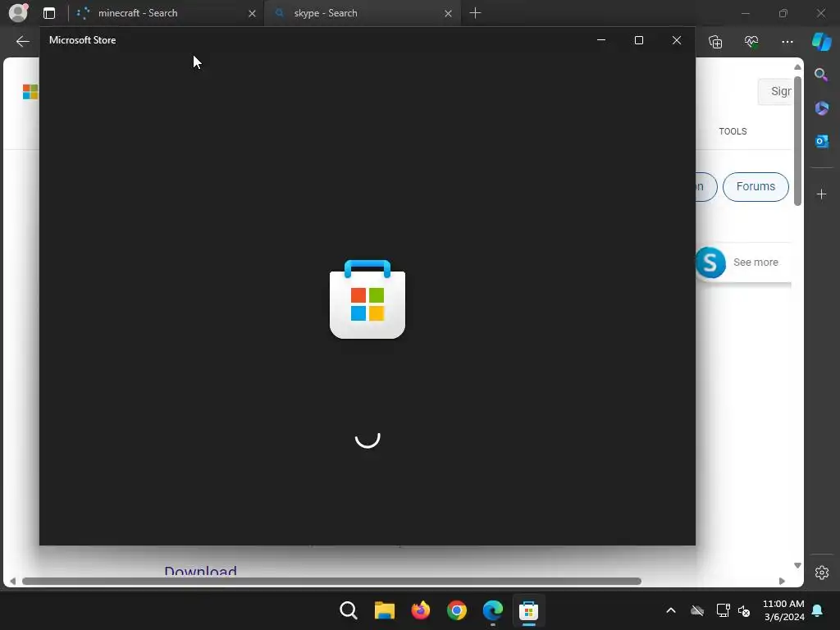840x630 pixels.
Task: Open the Download link on Bing page
Action: tap(200, 571)
